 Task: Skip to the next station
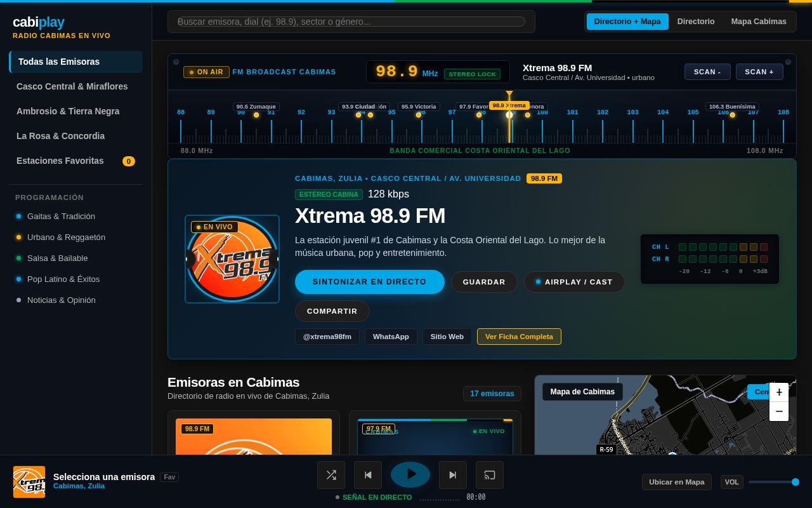coord(453,475)
